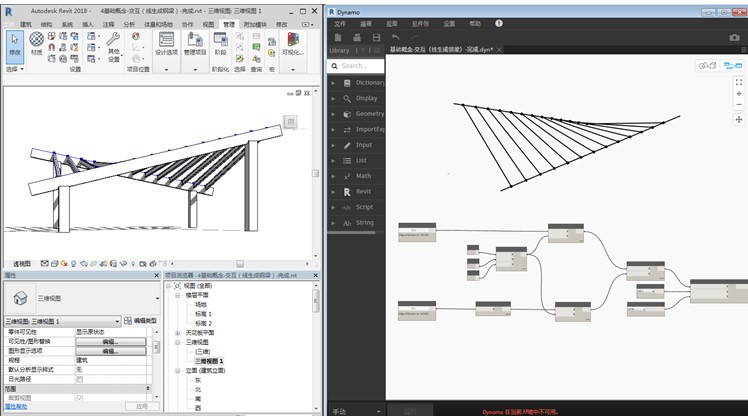Open the 附加模块 ribbon tab in Revit
The width and height of the screenshot is (748, 420).
point(255,24)
